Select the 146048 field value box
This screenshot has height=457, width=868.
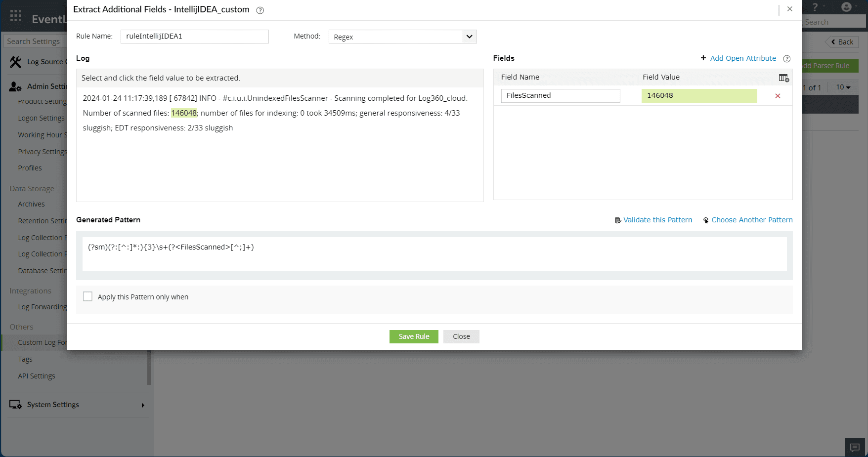click(x=699, y=96)
